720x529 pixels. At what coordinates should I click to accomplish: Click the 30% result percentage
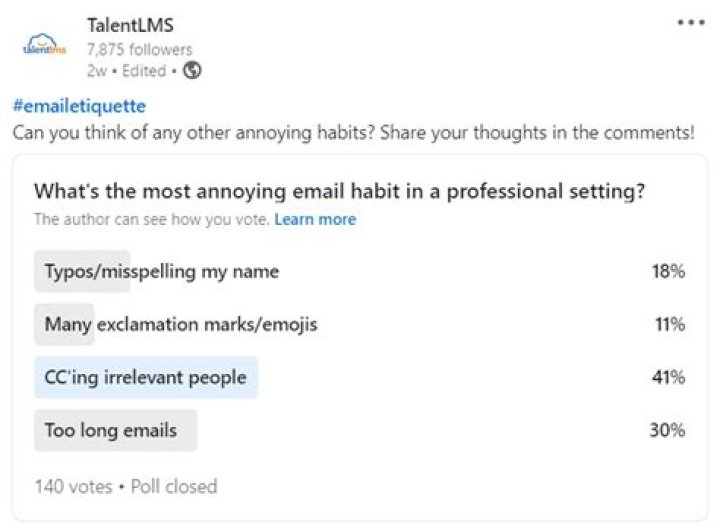pyautogui.click(x=666, y=431)
